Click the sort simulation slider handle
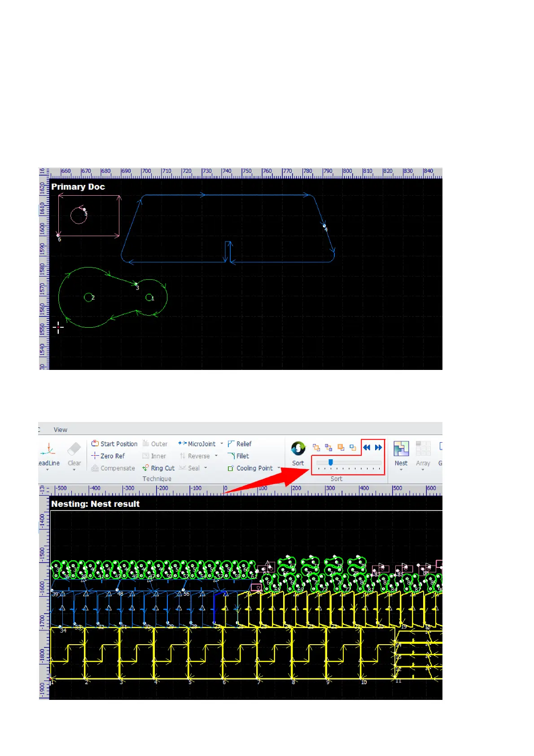Screen dimensions: 534x756 331,462
